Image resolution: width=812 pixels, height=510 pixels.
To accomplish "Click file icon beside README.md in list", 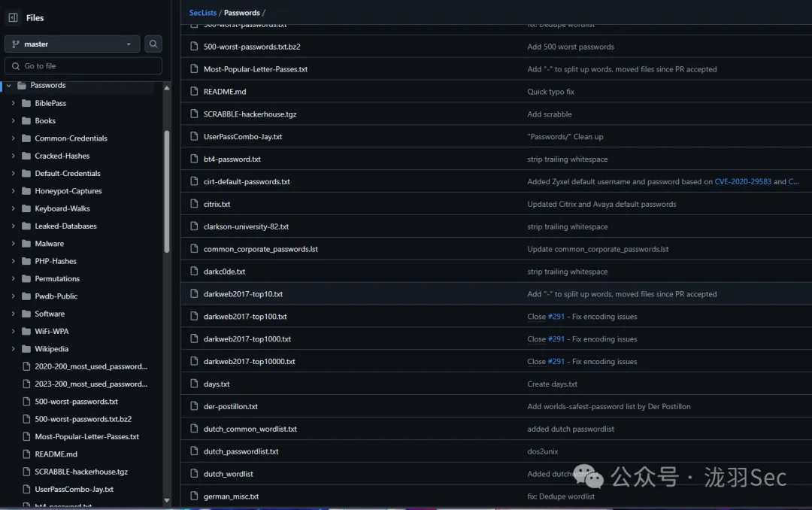I will (x=194, y=91).
